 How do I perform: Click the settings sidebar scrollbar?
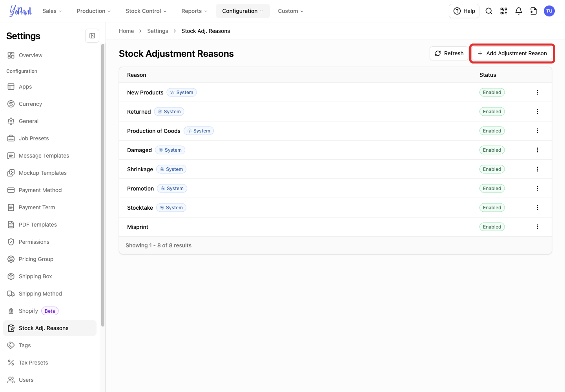[x=103, y=184]
